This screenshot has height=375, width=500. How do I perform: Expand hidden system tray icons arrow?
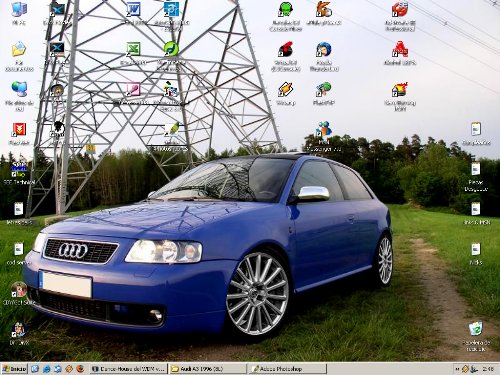pos(457,369)
